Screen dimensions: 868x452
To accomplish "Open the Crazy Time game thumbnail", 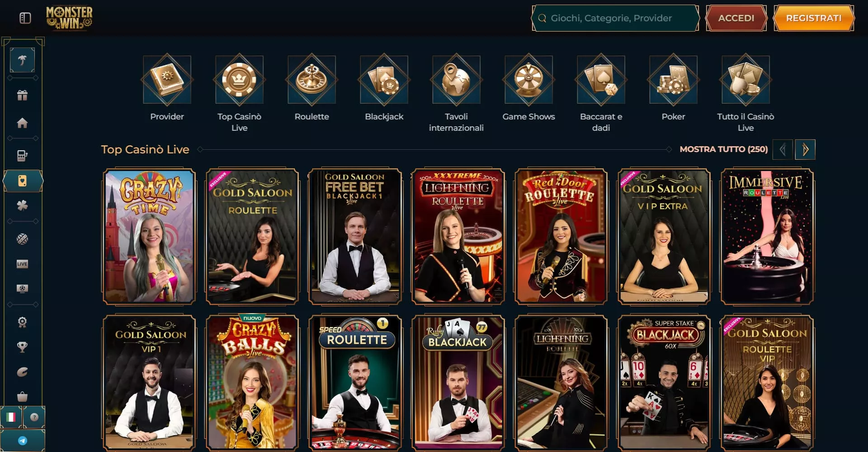I will [150, 236].
